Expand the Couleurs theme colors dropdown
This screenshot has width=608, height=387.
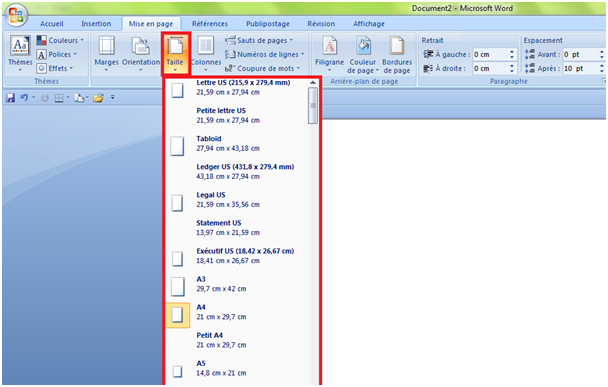[60, 40]
